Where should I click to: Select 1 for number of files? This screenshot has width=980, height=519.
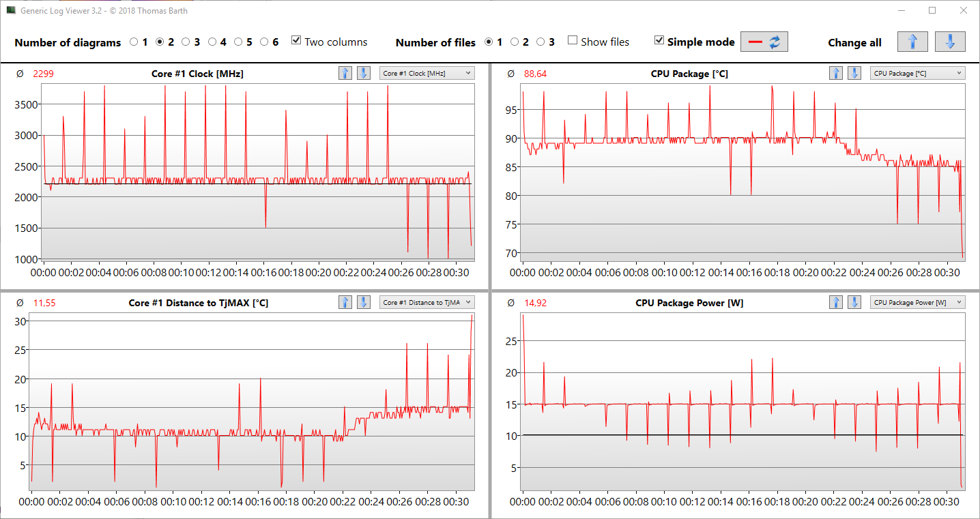coord(489,42)
